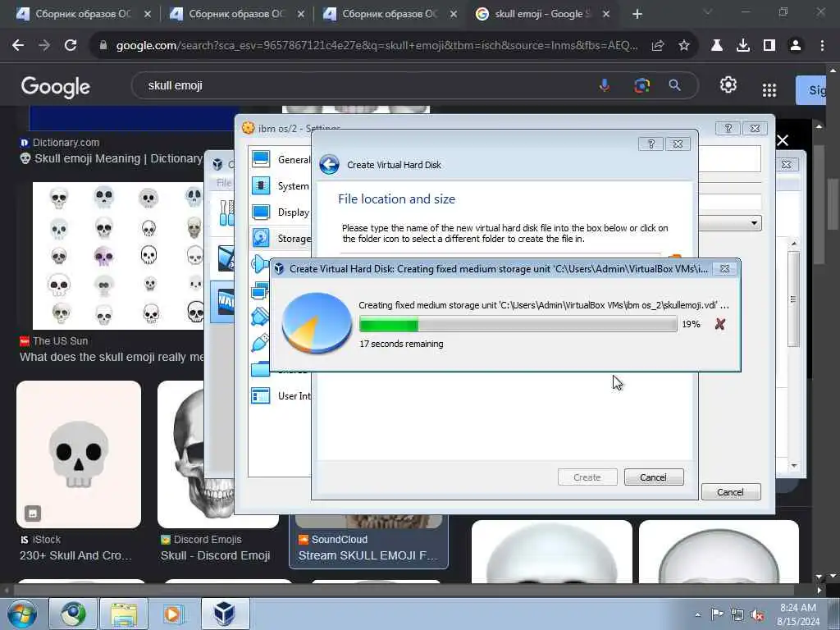Search by image with Google Lens
Image resolution: width=840 pixels, height=630 pixels.
tap(641, 85)
